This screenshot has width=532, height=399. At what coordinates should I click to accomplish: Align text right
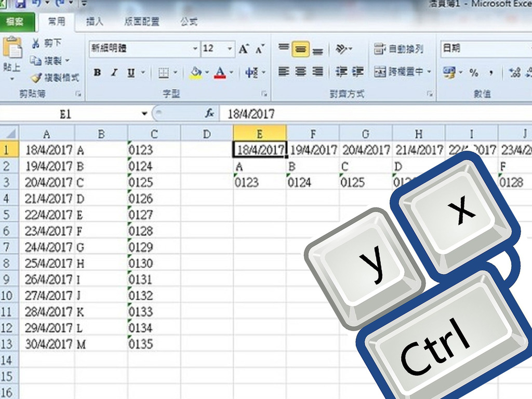(317, 72)
